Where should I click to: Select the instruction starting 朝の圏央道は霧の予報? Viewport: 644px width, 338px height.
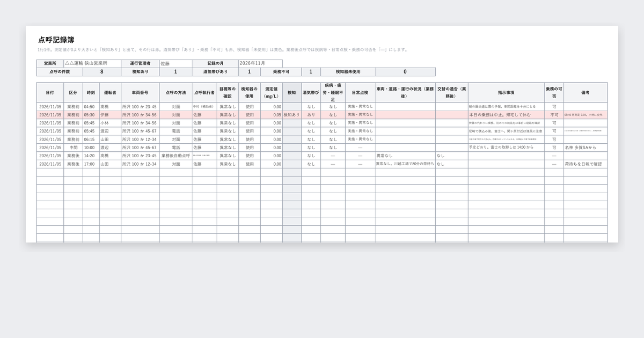tap(506, 107)
